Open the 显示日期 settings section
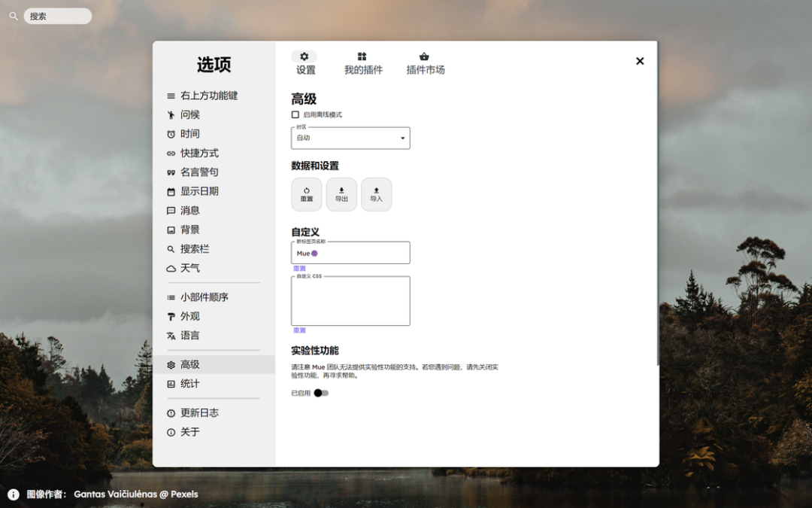The height and width of the screenshot is (508, 812). [x=214, y=192]
